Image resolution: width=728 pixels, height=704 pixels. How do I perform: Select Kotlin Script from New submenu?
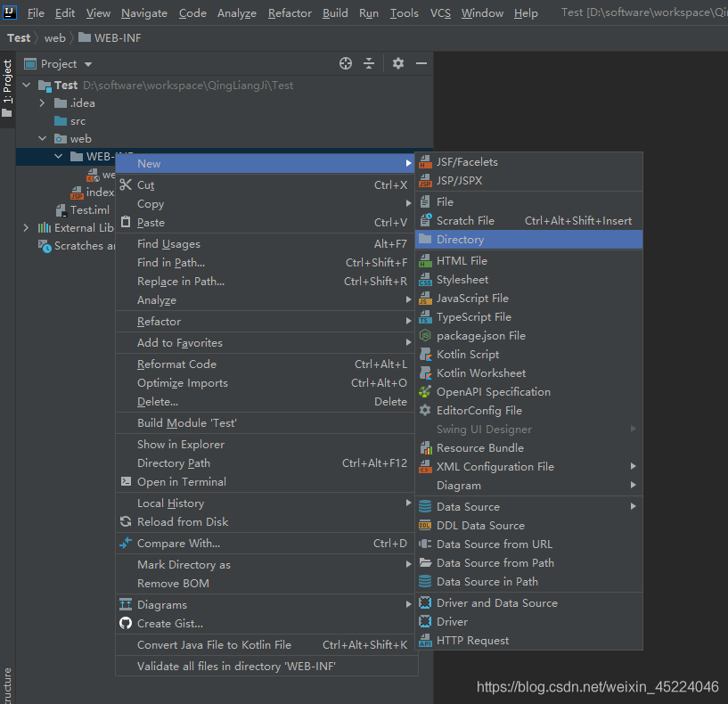click(x=467, y=354)
